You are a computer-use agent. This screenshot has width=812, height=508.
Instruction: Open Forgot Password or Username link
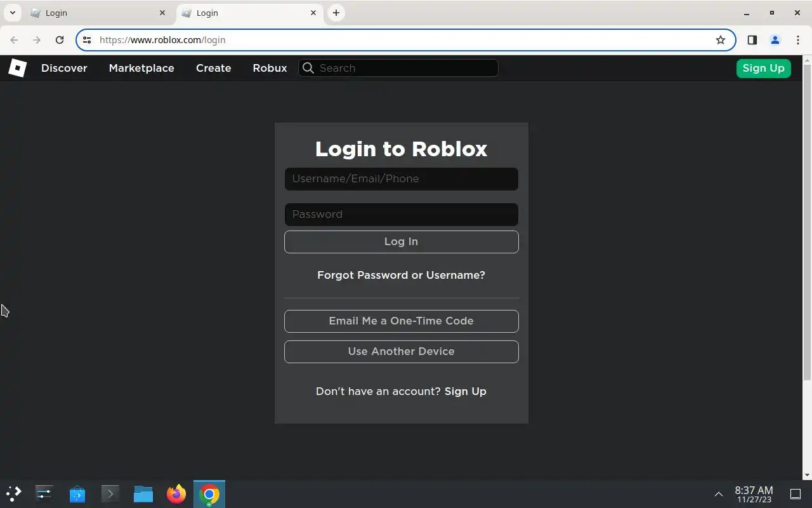401,275
